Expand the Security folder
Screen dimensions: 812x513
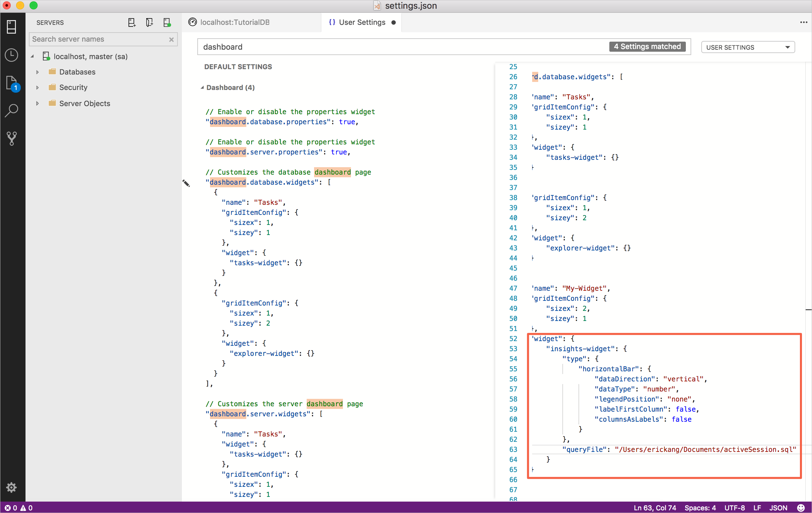[x=38, y=87]
